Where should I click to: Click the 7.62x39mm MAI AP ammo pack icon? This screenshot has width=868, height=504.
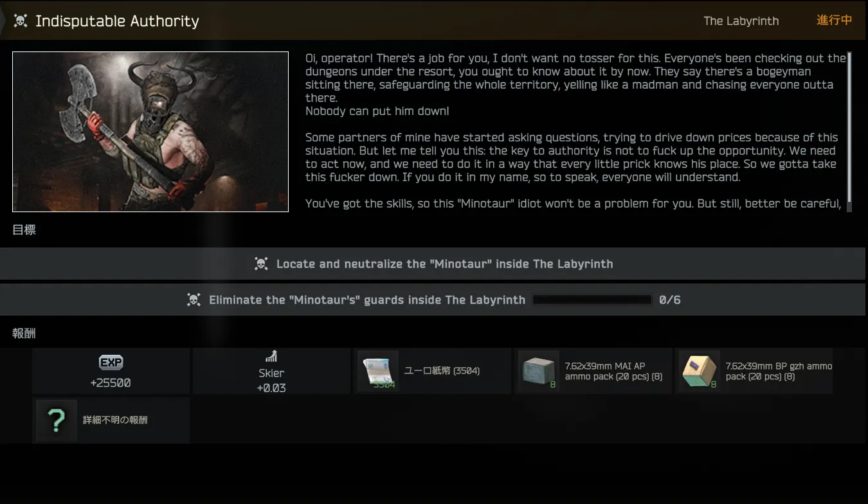tap(539, 371)
